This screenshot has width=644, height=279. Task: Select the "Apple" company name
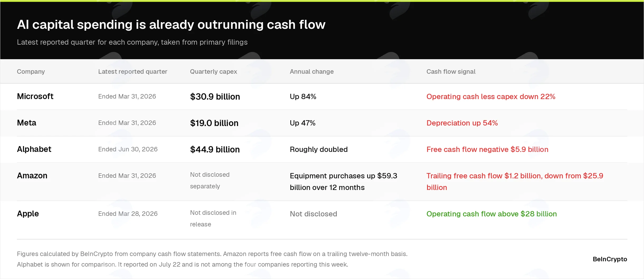click(x=28, y=214)
